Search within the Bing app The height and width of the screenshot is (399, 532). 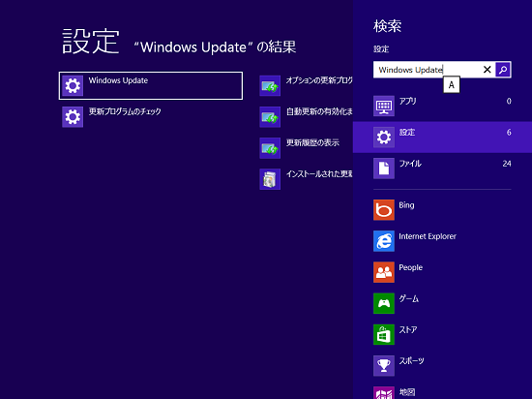(442, 210)
